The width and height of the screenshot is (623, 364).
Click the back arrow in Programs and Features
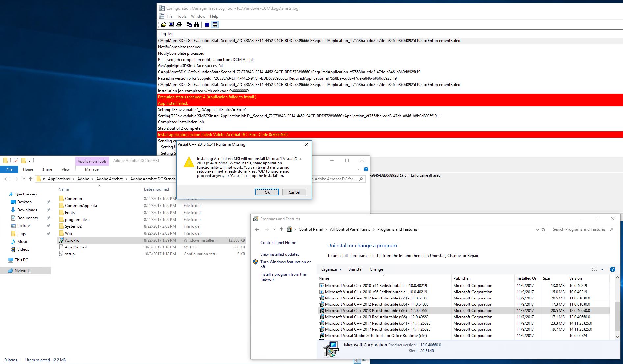(257, 229)
